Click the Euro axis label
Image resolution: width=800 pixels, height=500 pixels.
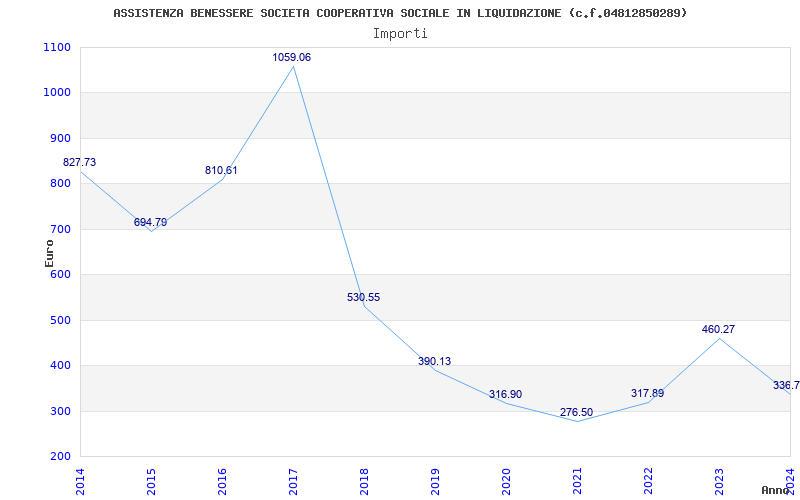pyautogui.click(x=49, y=254)
